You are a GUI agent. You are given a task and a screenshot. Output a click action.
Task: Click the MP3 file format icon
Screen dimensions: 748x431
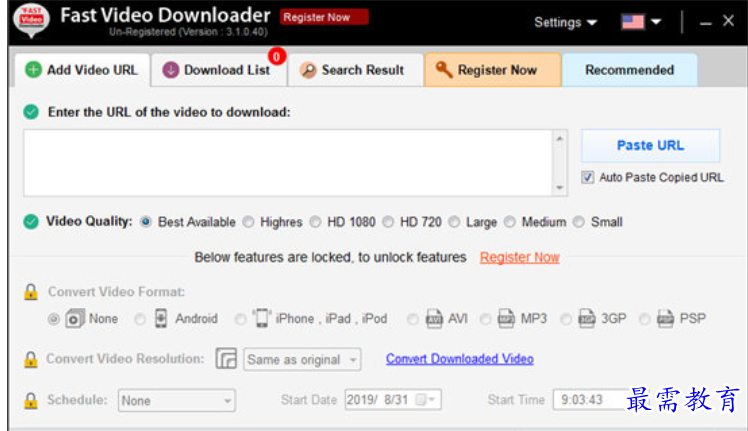(x=506, y=318)
